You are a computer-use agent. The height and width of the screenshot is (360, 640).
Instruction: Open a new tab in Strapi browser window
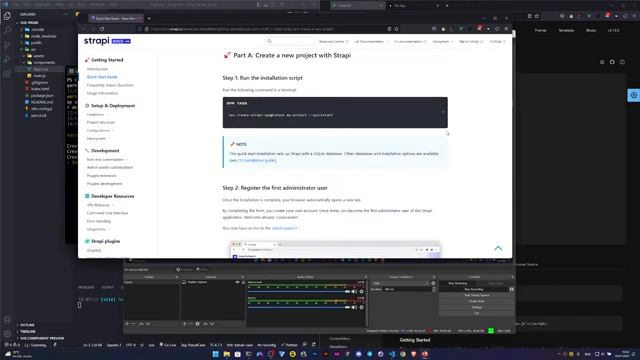pyautogui.click(x=149, y=18)
